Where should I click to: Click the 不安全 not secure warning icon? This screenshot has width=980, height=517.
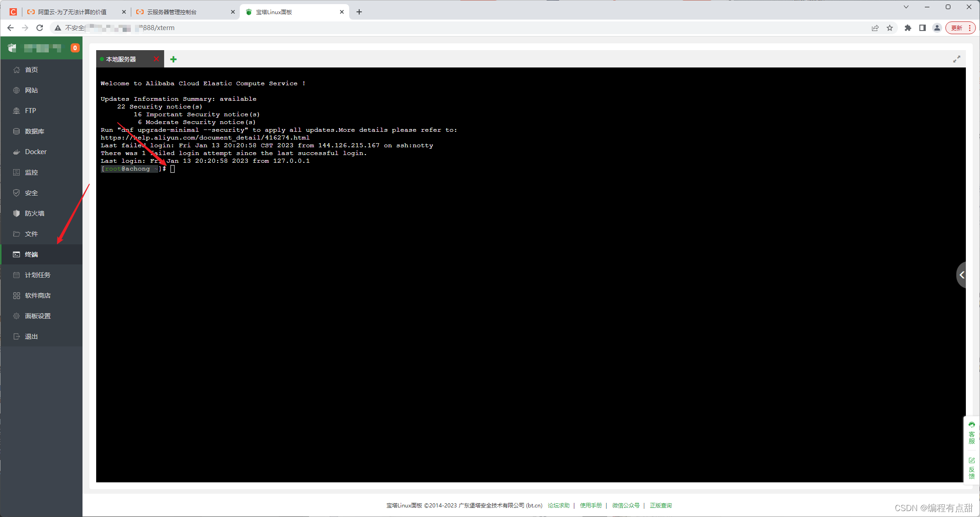tap(58, 28)
